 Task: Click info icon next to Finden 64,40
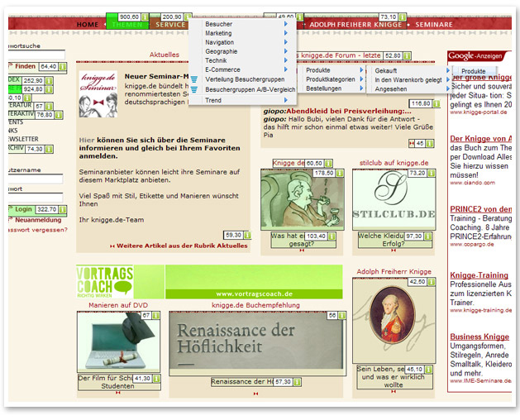pyautogui.click(x=62, y=67)
